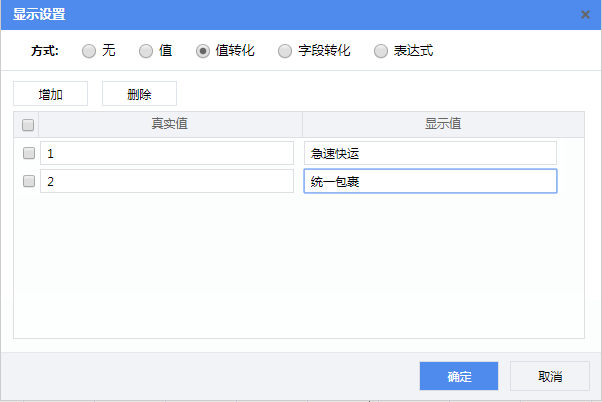The height and width of the screenshot is (402, 602).
Task: Select the 无 radio option
Action: 89,52
